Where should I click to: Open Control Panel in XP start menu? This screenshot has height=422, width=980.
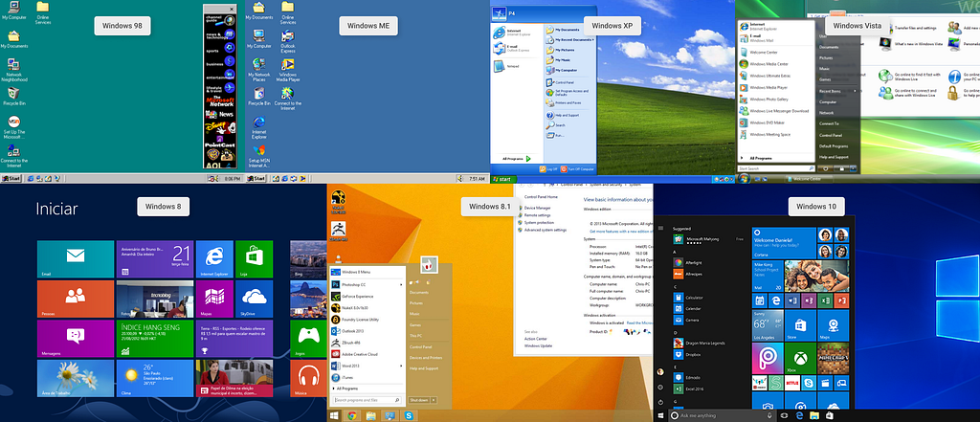(560, 82)
